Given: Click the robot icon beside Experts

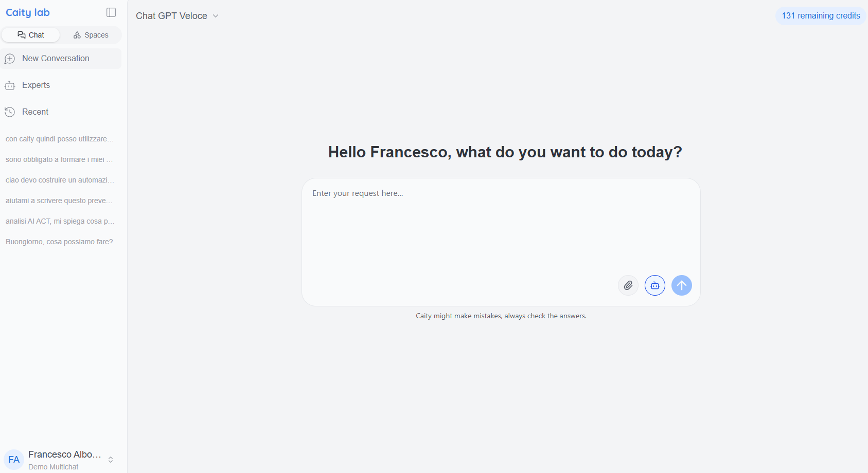Looking at the screenshot, I should [10, 85].
